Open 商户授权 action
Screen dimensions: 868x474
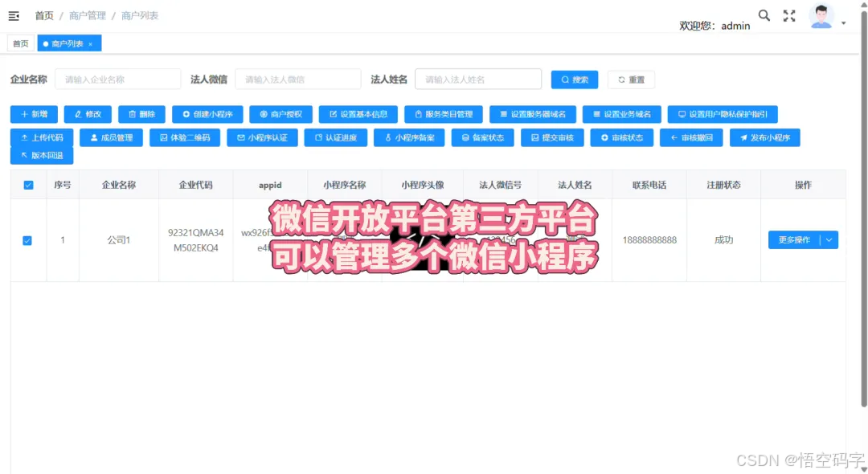280,114
